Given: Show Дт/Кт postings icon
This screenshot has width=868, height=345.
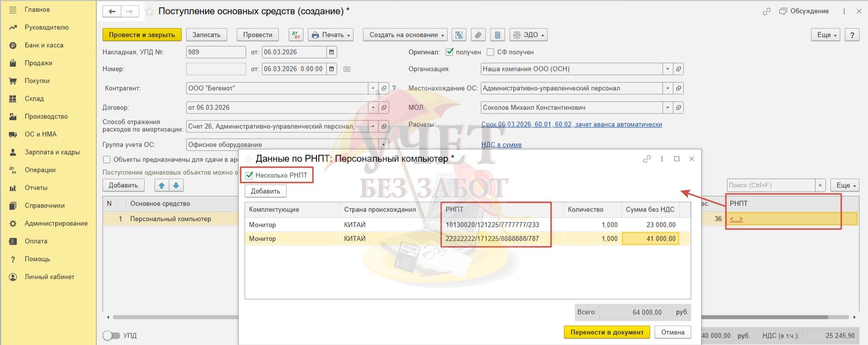Looking at the screenshot, I should click(x=296, y=35).
